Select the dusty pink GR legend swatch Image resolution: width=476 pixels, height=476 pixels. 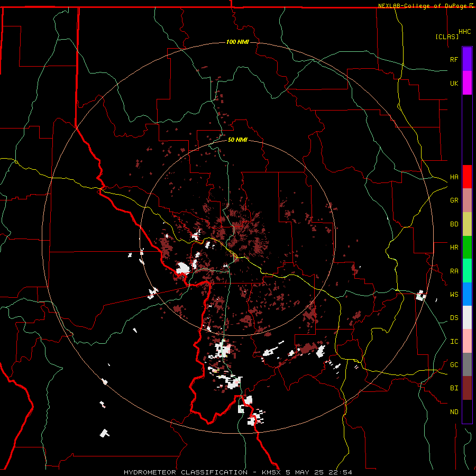point(467,200)
